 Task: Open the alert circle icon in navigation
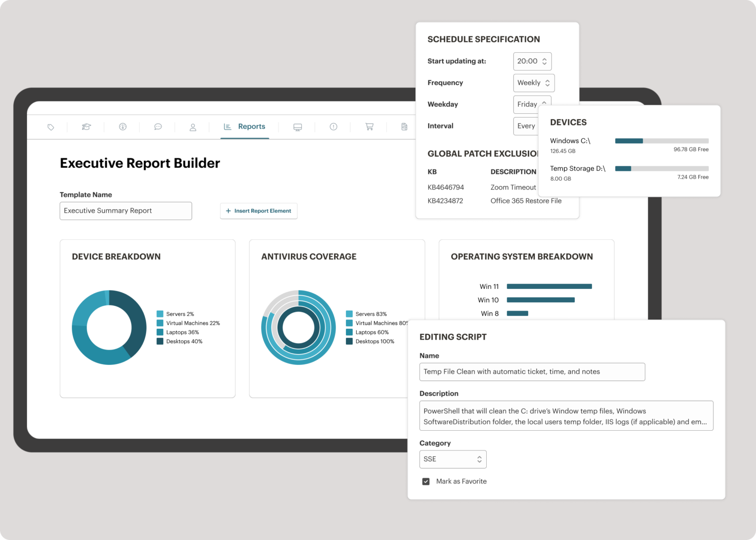point(333,127)
